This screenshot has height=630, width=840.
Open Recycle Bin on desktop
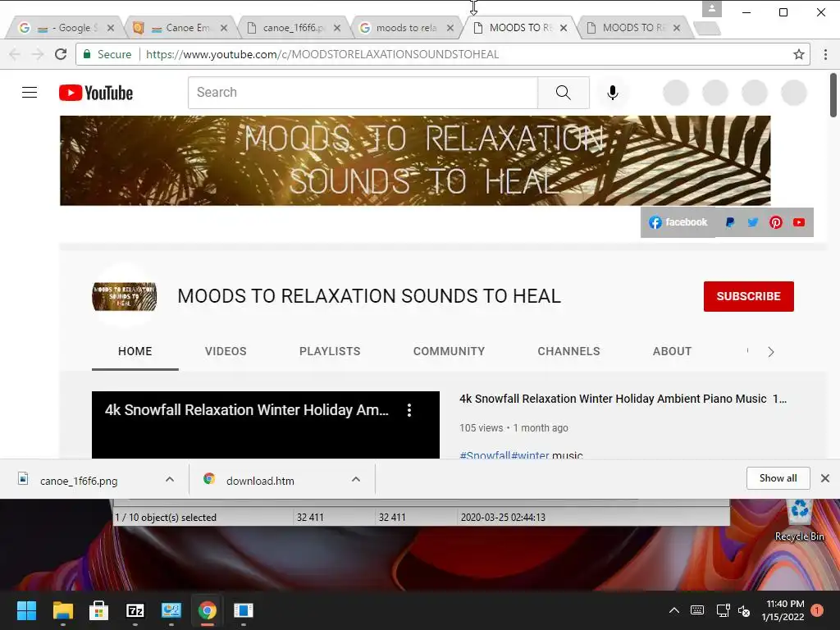click(799, 521)
